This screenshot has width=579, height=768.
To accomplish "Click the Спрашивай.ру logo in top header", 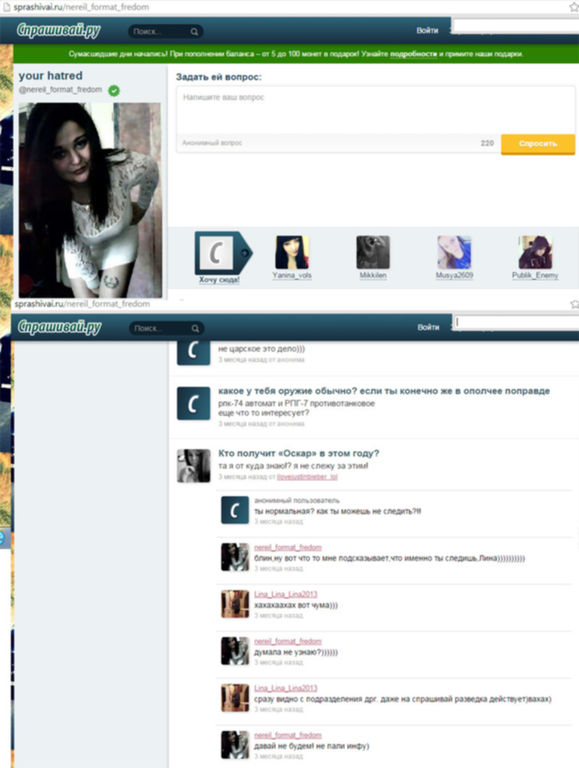I will (x=58, y=30).
